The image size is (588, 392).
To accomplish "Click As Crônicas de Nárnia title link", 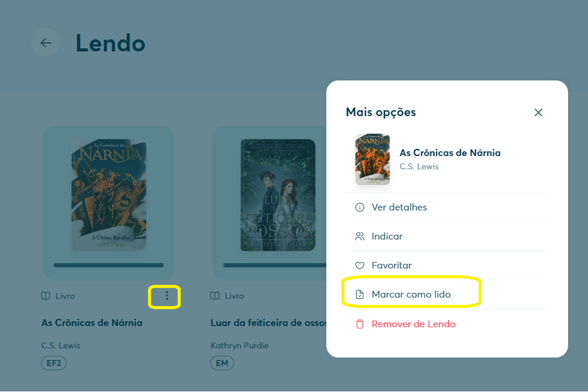I will [92, 323].
